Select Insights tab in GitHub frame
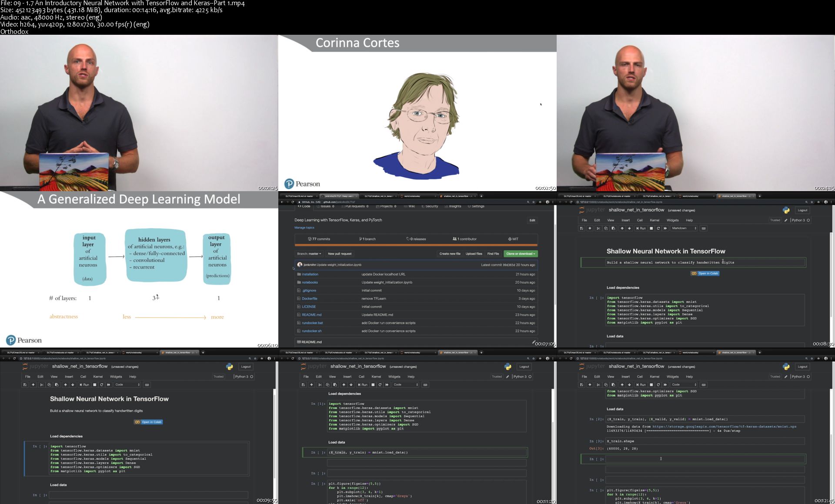This screenshot has width=835, height=504. 453,206
